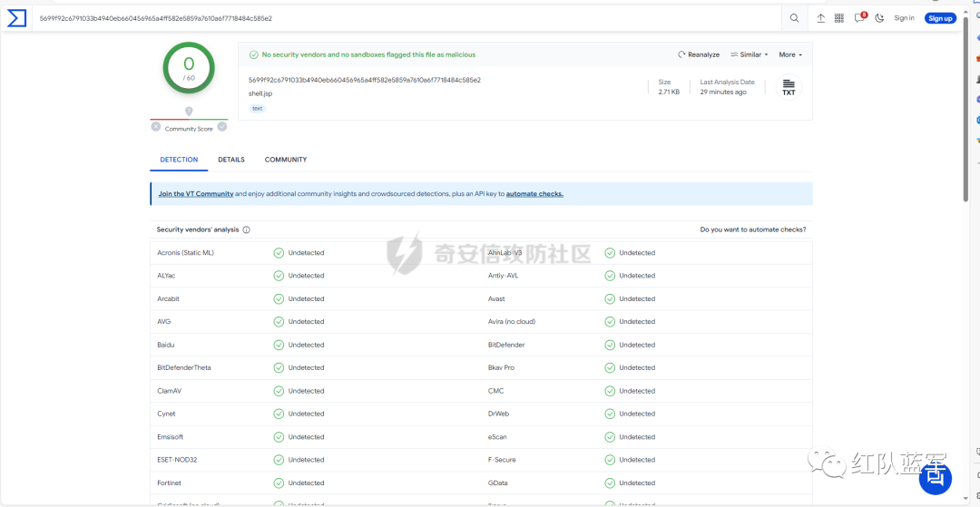Click Avast undetected check icon
The image size is (980, 507).
610,299
